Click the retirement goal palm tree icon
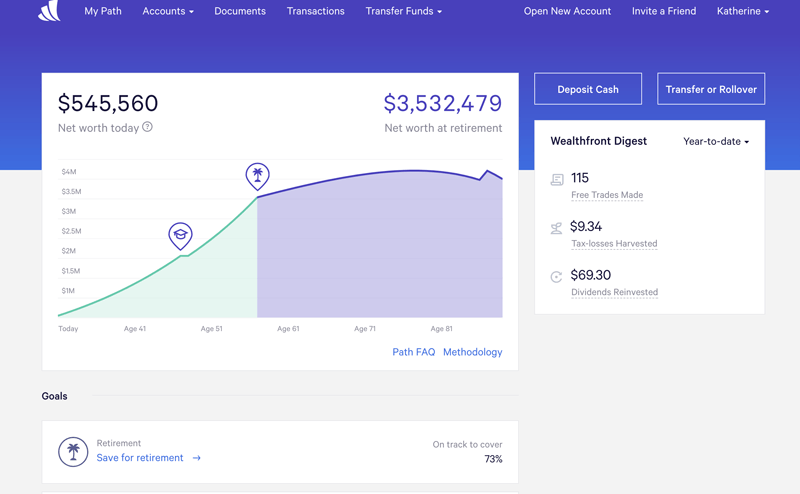Viewport: 800px width, 494px height. pos(73,452)
